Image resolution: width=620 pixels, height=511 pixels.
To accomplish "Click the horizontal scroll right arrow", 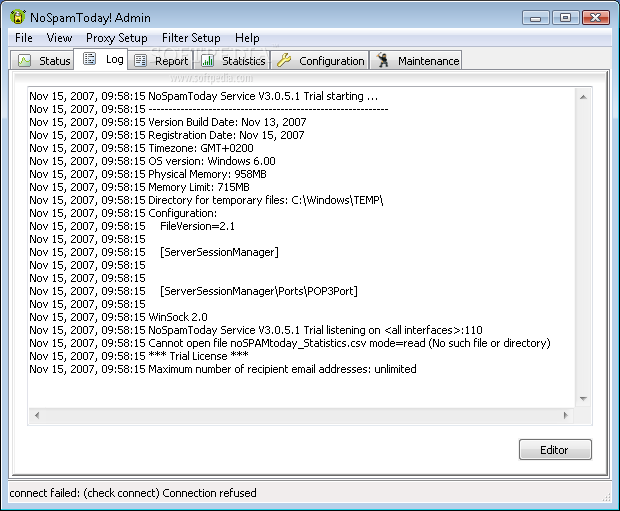I will tap(566, 415).
